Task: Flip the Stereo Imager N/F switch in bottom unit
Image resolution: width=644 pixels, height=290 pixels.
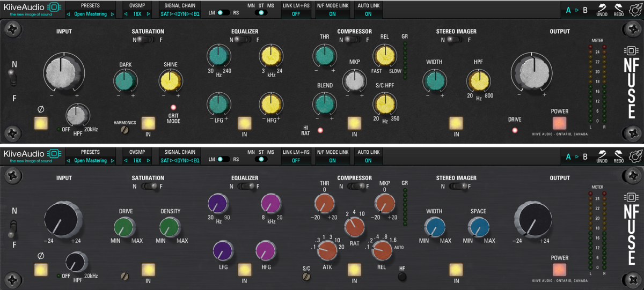Action: coord(455,187)
